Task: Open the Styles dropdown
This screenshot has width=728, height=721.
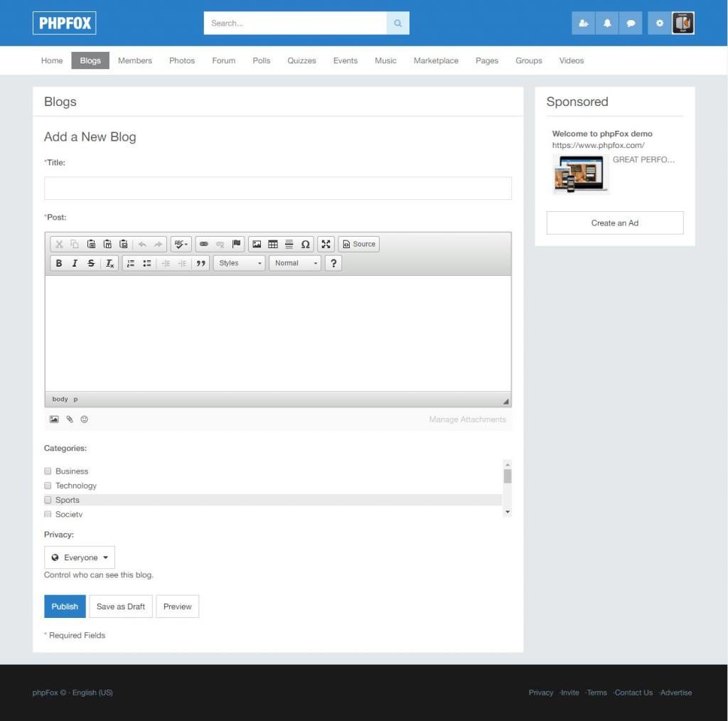Action: pos(240,263)
